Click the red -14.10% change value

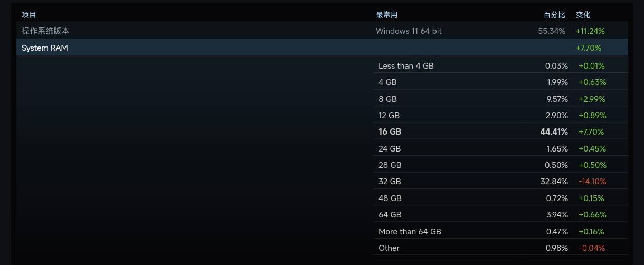592,182
